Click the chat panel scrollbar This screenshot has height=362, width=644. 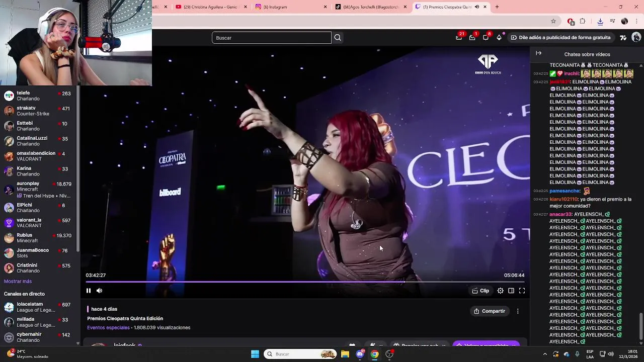pos(641,326)
